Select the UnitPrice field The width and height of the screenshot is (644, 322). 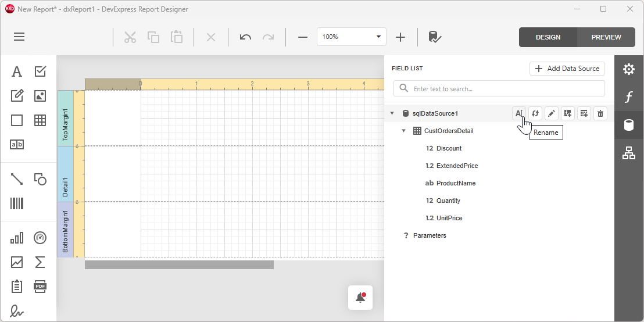449,218
